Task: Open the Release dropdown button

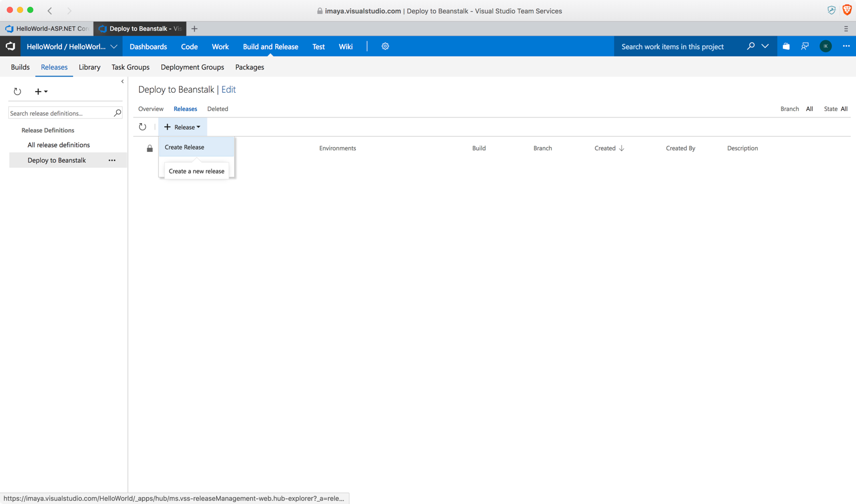Action: click(x=182, y=127)
